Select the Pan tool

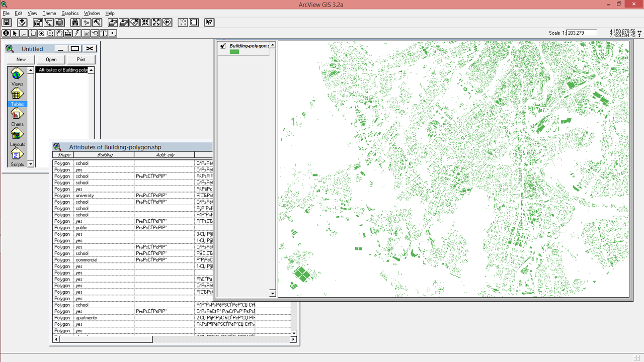[60, 33]
